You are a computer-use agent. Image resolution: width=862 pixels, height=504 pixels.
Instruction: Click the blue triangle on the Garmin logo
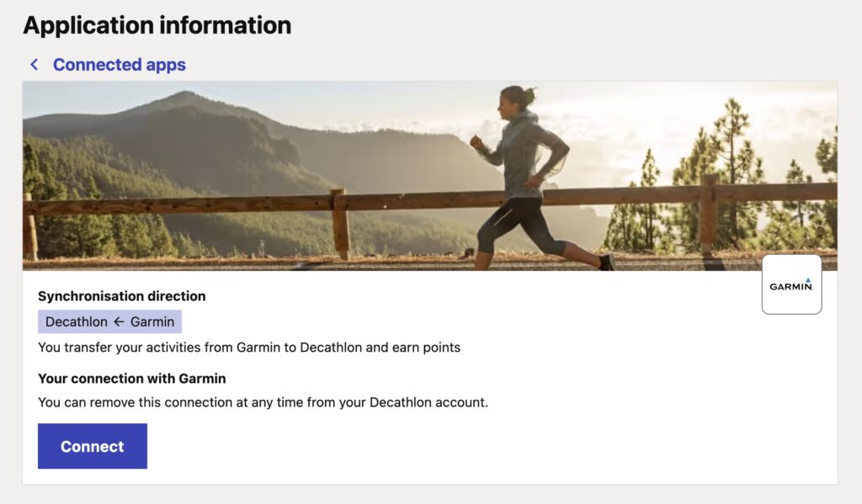pyautogui.click(x=808, y=280)
